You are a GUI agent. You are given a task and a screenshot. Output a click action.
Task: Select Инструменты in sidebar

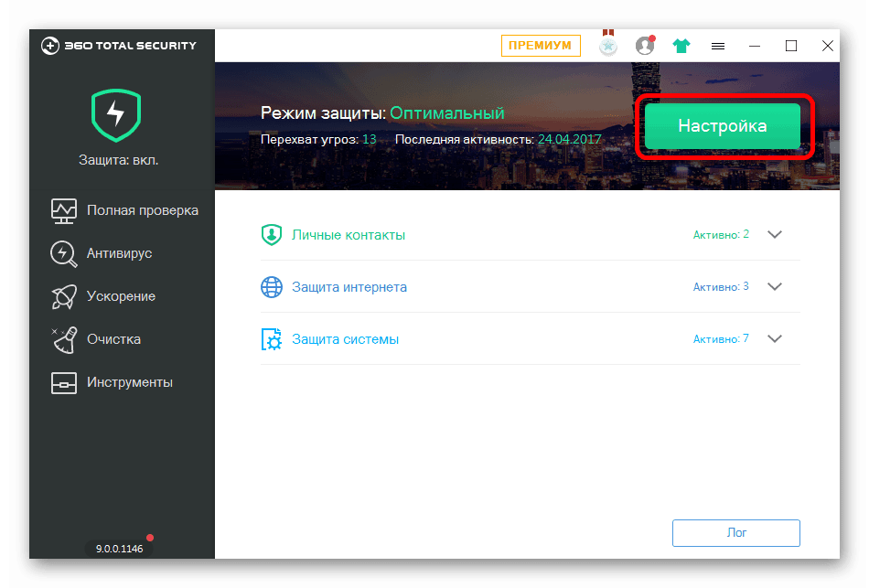click(130, 382)
